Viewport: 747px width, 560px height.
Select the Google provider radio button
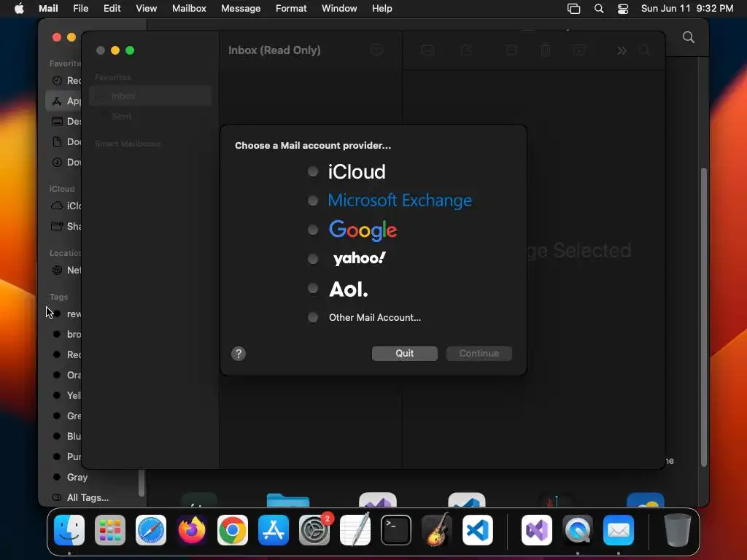pyautogui.click(x=312, y=230)
